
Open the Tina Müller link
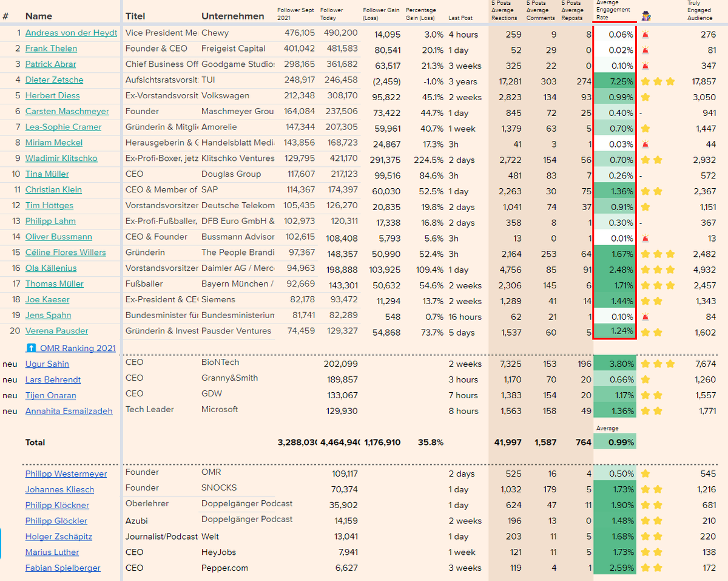coord(47,174)
